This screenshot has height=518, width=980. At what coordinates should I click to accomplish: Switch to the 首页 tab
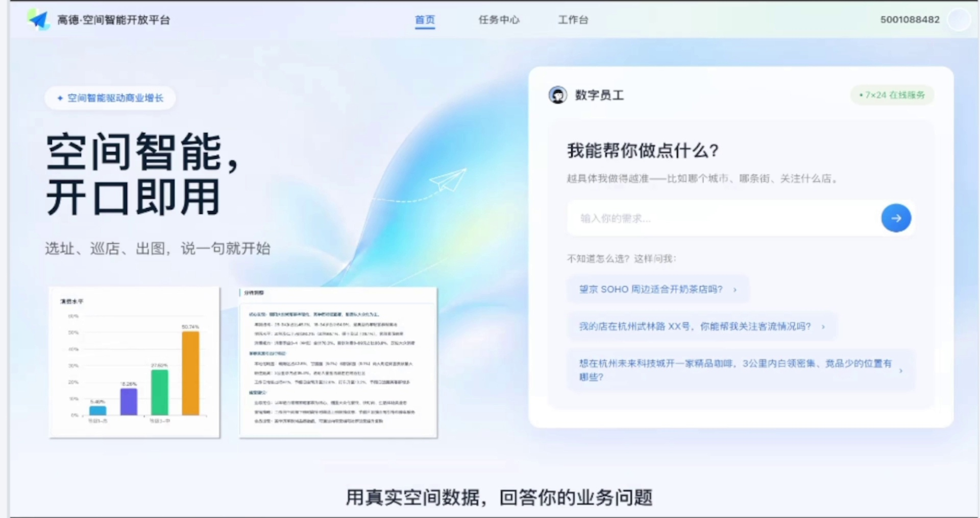[425, 20]
